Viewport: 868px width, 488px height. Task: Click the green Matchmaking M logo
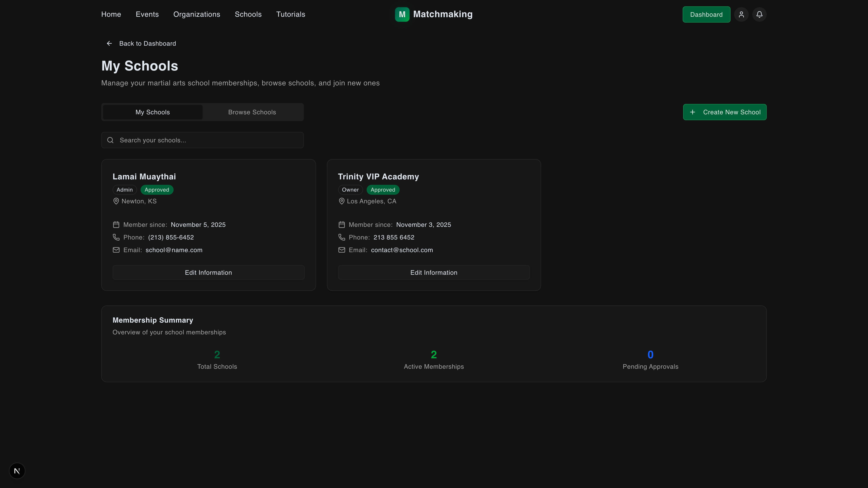[x=402, y=14]
